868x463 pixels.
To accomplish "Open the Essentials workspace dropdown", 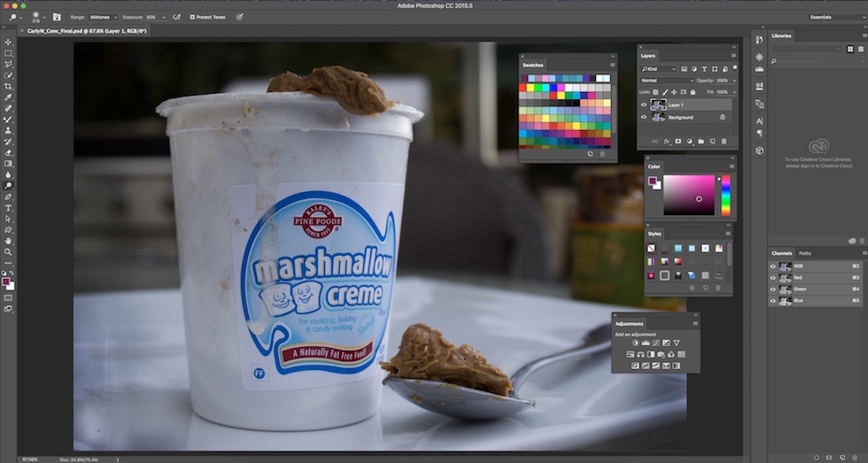I will coord(837,17).
